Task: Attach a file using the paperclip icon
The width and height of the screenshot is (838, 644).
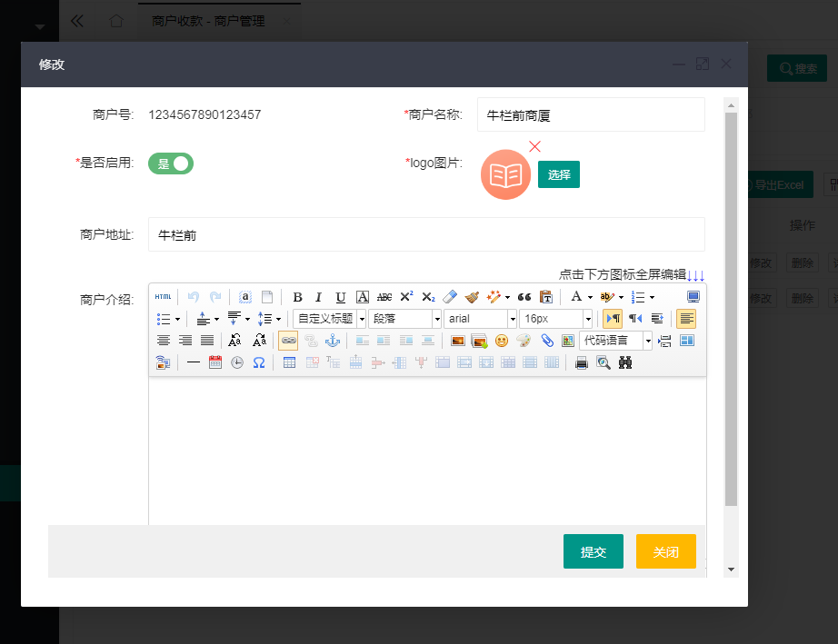Action: [x=544, y=342]
